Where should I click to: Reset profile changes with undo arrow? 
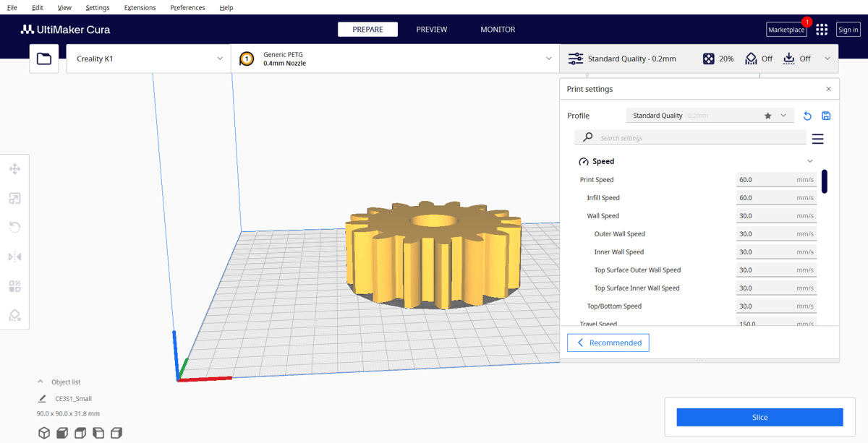(807, 116)
